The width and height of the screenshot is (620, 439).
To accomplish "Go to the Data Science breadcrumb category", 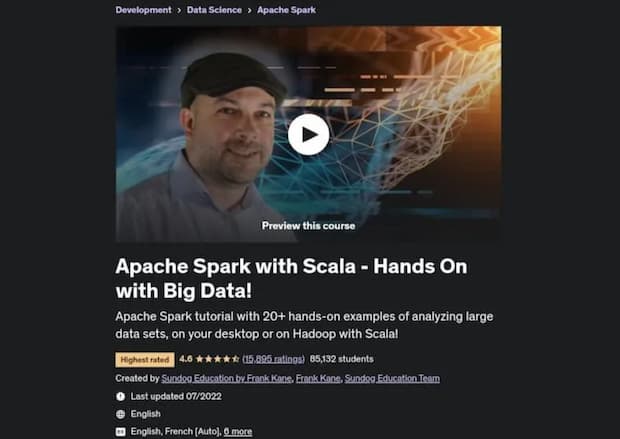I will [x=214, y=10].
